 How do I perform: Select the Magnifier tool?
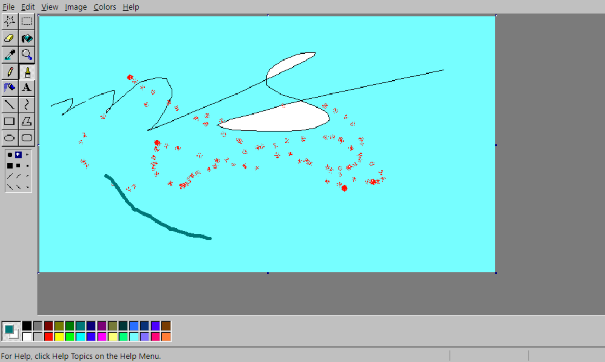(x=27, y=55)
